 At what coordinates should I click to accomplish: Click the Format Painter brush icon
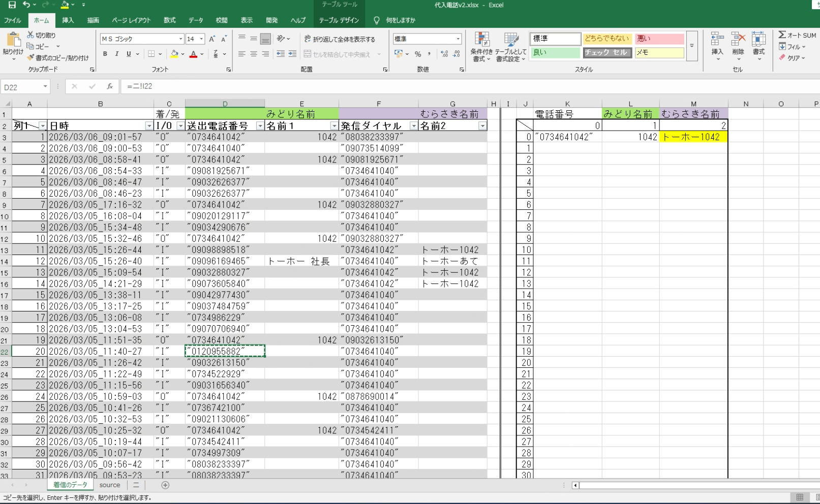point(31,58)
